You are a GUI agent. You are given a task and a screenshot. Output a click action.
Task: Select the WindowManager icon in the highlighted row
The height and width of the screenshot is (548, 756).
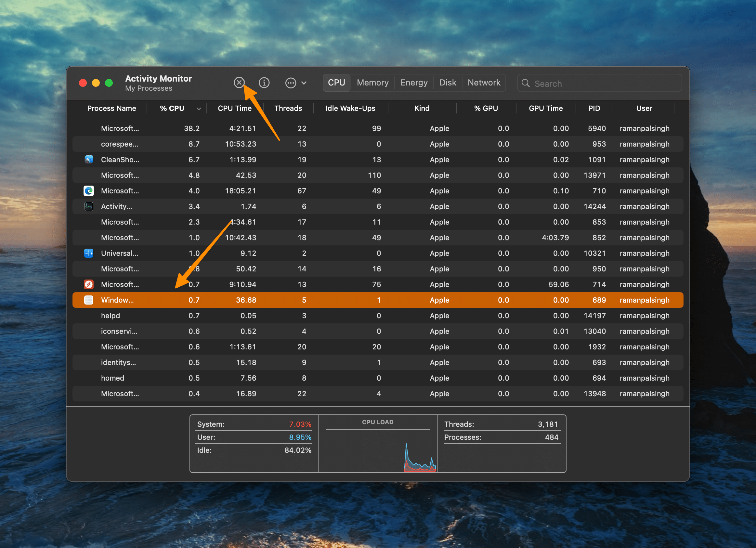coord(89,300)
